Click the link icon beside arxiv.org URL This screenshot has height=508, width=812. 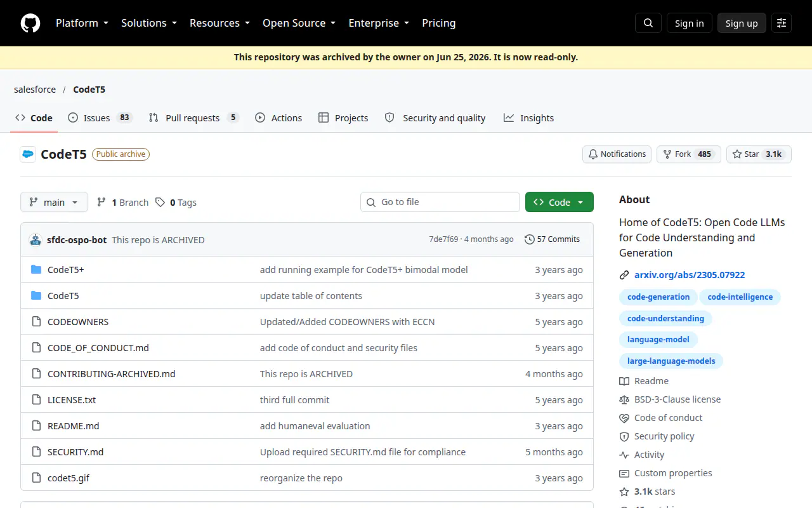(x=624, y=275)
